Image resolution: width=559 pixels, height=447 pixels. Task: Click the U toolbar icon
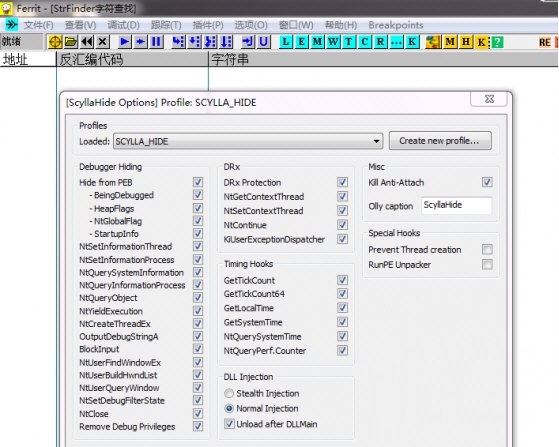(x=263, y=42)
